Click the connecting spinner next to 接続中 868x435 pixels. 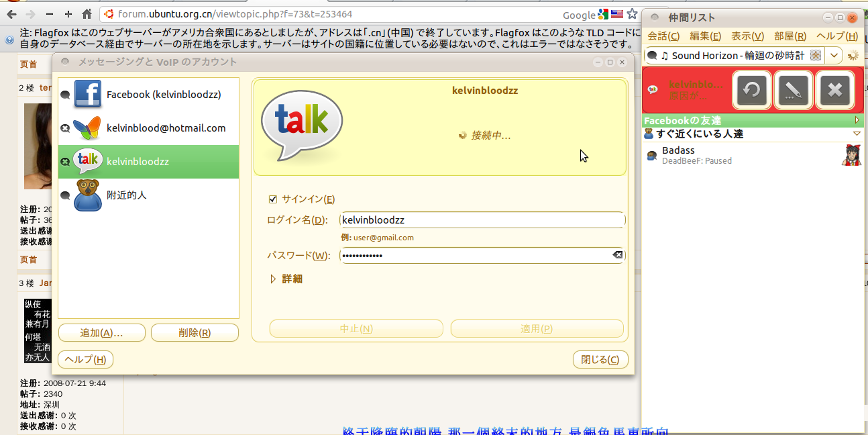[x=462, y=136]
